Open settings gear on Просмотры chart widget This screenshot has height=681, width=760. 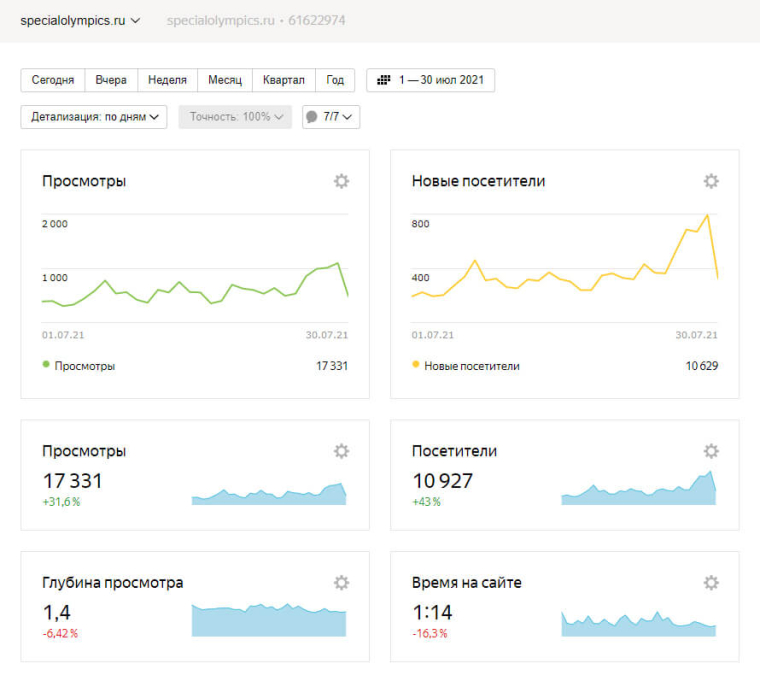click(341, 181)
